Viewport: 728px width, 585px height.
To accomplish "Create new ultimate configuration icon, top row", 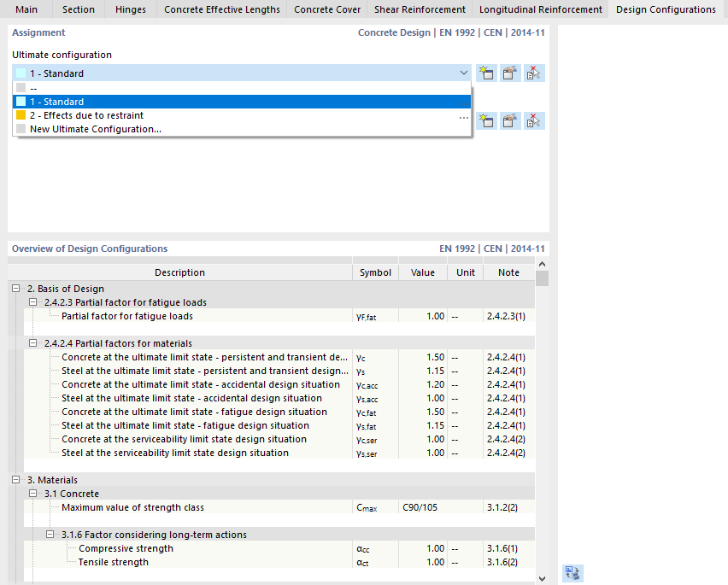I will click(486, 73).
